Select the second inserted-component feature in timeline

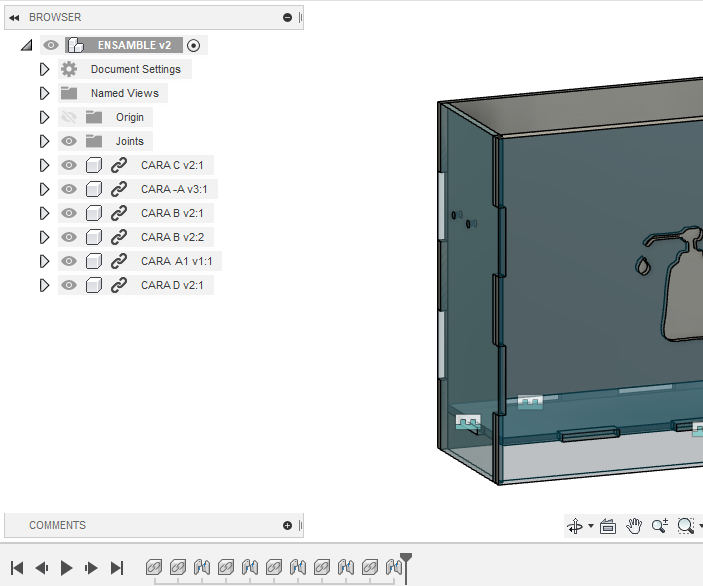tap(178, 567)
